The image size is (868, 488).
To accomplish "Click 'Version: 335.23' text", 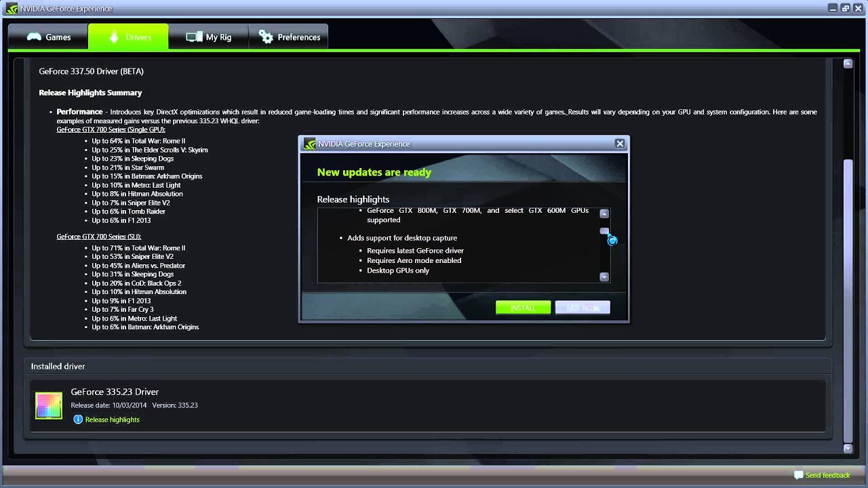I will (x=174, y=405).
